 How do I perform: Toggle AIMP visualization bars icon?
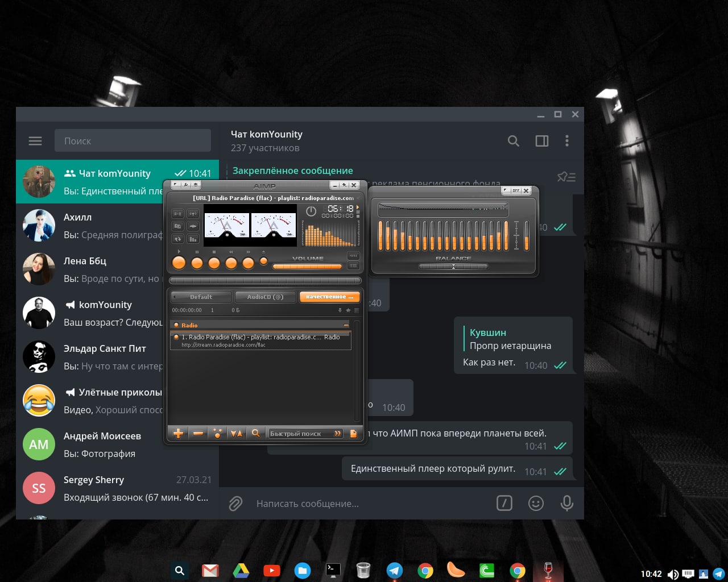193,239
